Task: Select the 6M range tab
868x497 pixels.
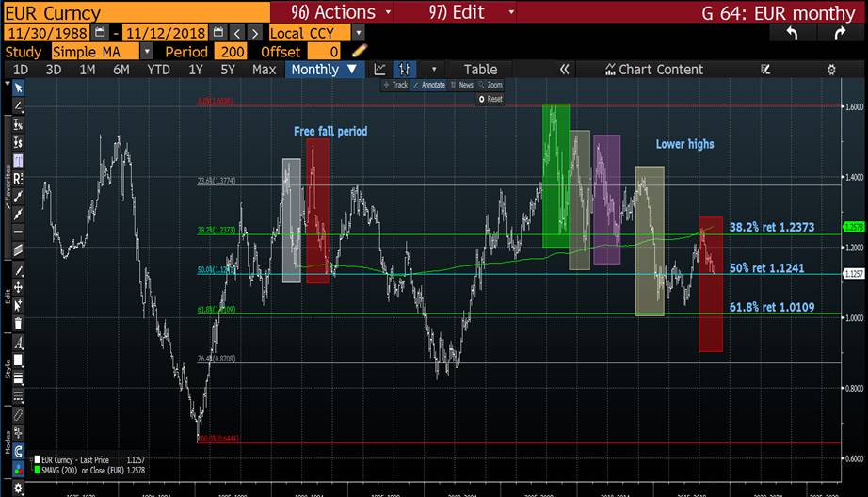Action: (x=121, y=70)
